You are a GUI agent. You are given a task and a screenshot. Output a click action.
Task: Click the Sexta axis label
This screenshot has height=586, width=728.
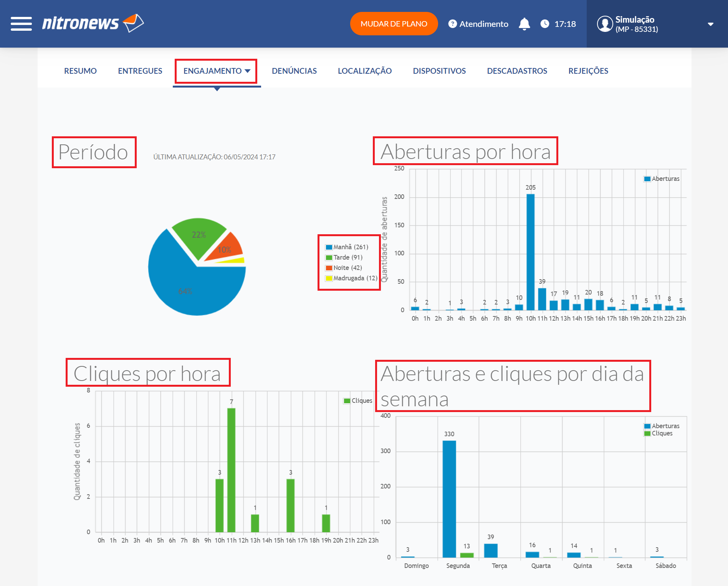pos(624,566)
